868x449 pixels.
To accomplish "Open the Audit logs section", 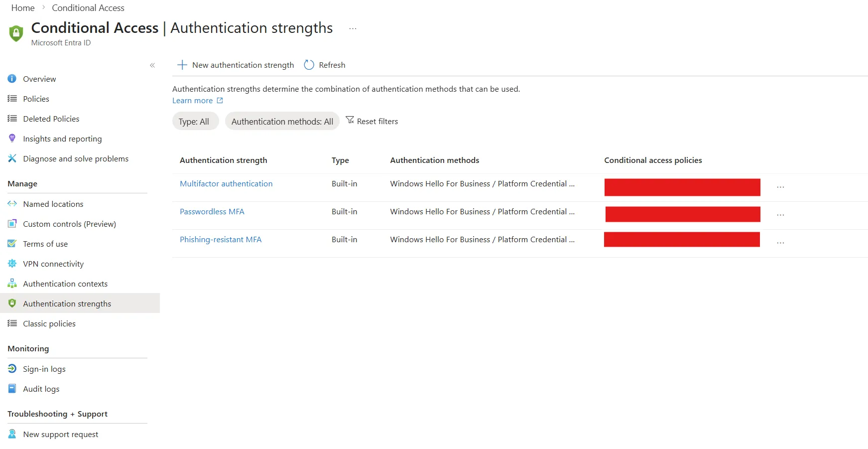I will point(41,389).
